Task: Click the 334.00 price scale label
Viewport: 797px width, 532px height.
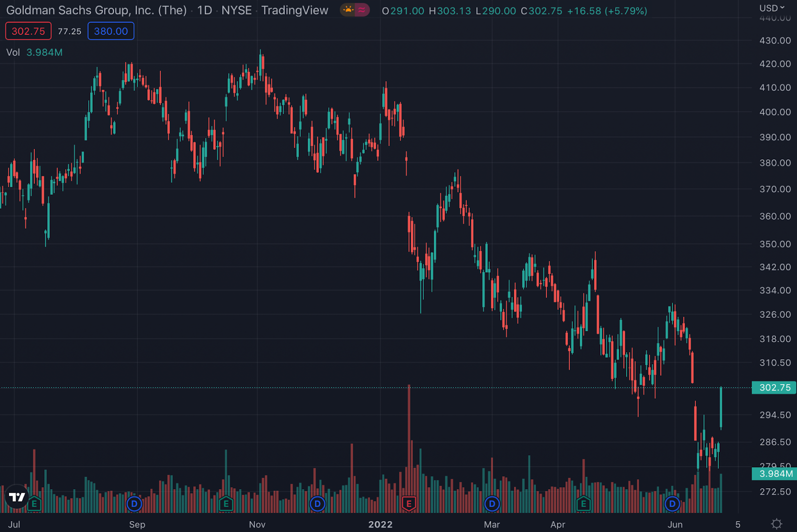Action: tap(775, 290)
